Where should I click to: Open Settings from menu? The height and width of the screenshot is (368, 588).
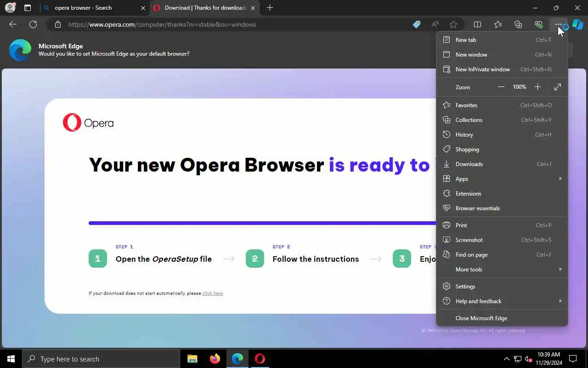[502, 287]
